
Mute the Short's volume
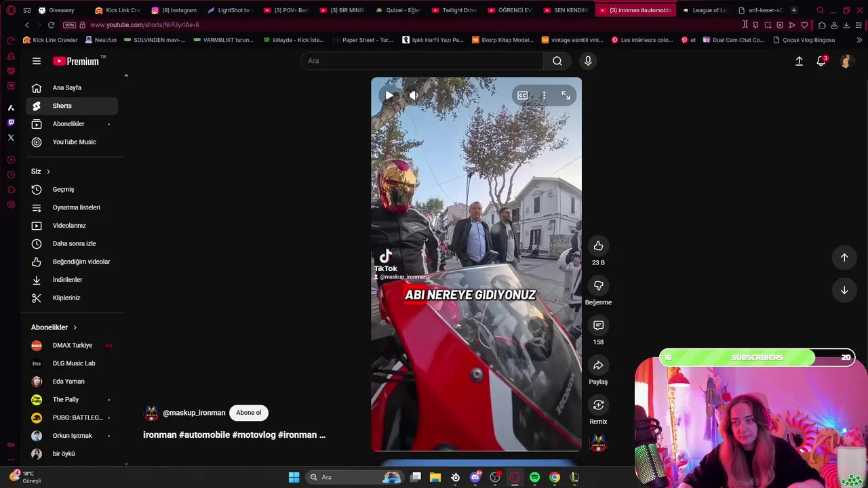pyautogui.click(x=413, y=96)
